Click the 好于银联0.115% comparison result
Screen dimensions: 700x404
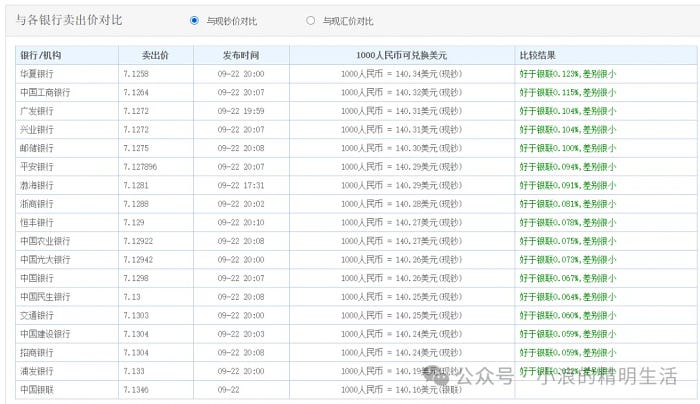pos(567,92)
